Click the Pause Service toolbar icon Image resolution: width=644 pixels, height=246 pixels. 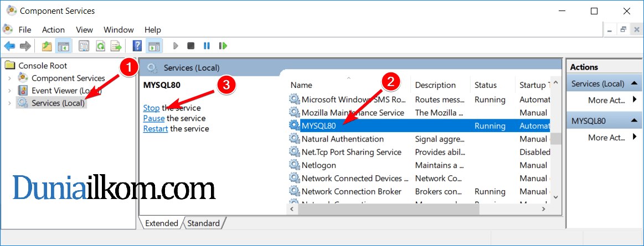click(207, 46)
